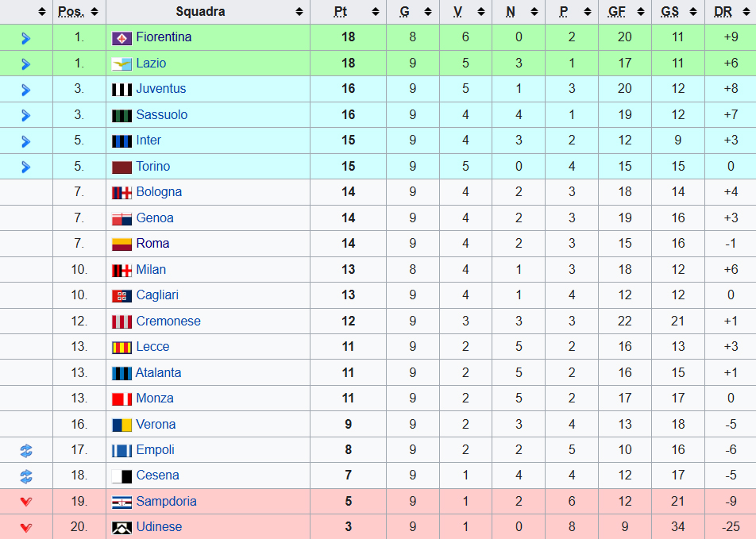Click the Udinese black-white flag icon
756x539 pixels.
pos(121,528)
